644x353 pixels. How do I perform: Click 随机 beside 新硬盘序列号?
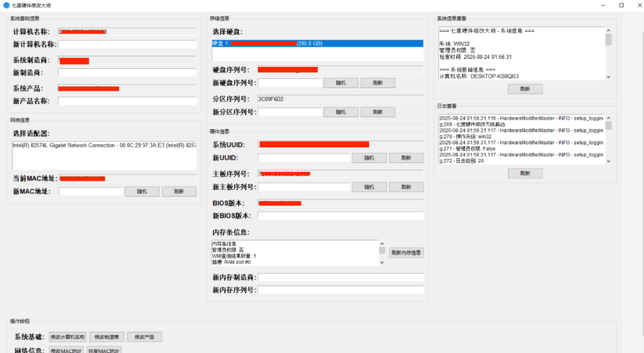(341, 83)
